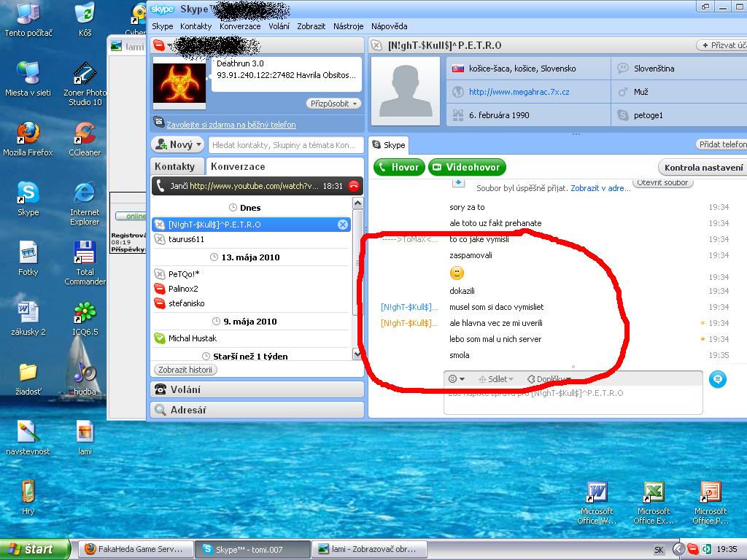Launch Microsoft Office Excel desktop shortcut
Viewport: 747px width, 560px height.
click(654, 503)
